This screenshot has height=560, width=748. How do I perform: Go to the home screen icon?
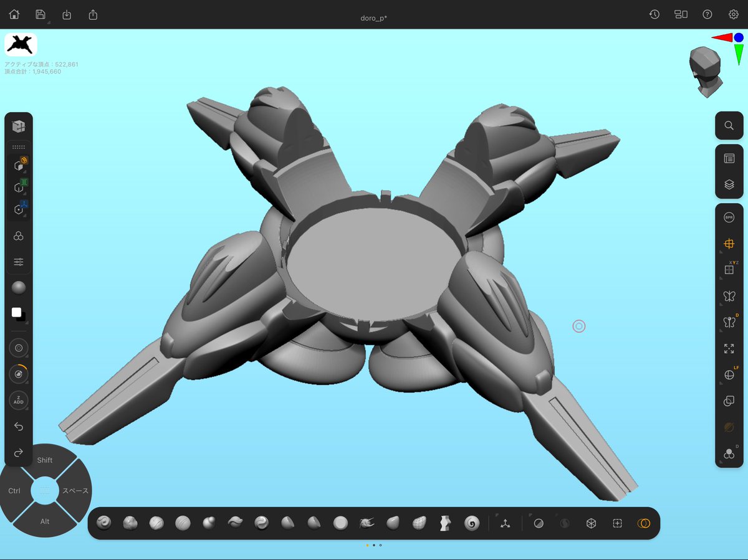(14, 14)
